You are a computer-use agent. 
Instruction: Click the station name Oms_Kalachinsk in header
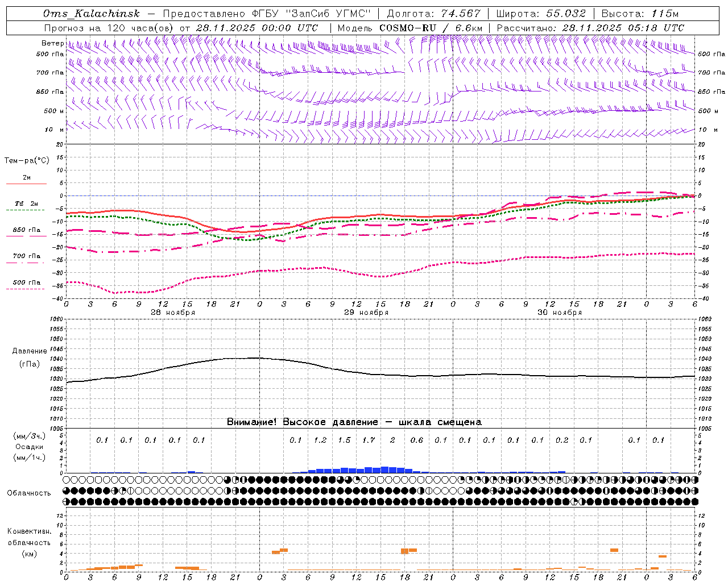point(92,14)
